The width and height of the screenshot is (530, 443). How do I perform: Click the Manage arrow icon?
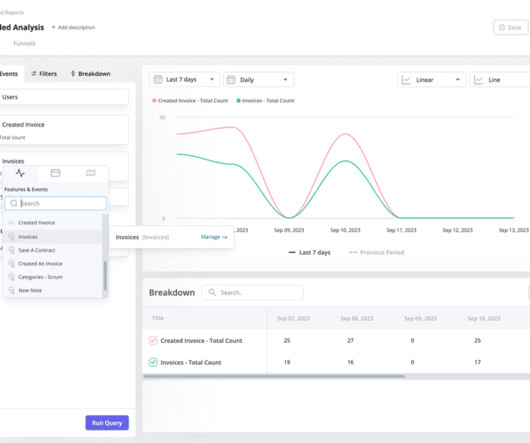click(x=224, y=237)
